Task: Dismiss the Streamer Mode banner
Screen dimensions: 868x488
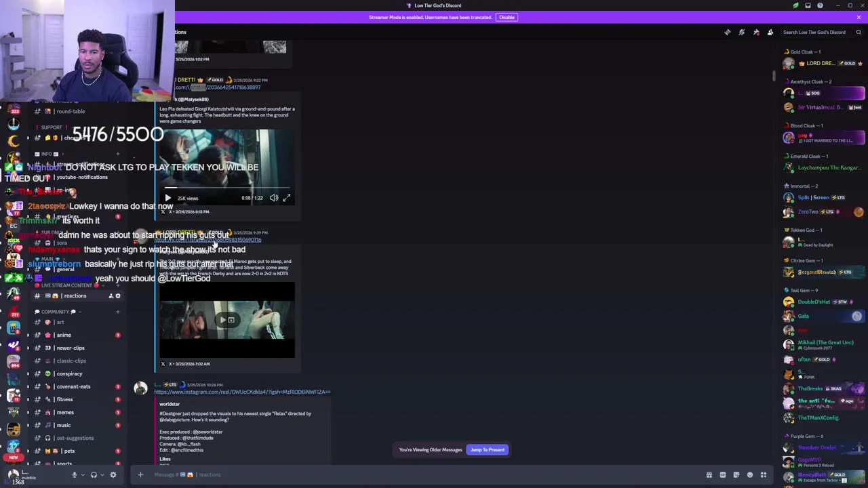Action: tap(859, 17)
